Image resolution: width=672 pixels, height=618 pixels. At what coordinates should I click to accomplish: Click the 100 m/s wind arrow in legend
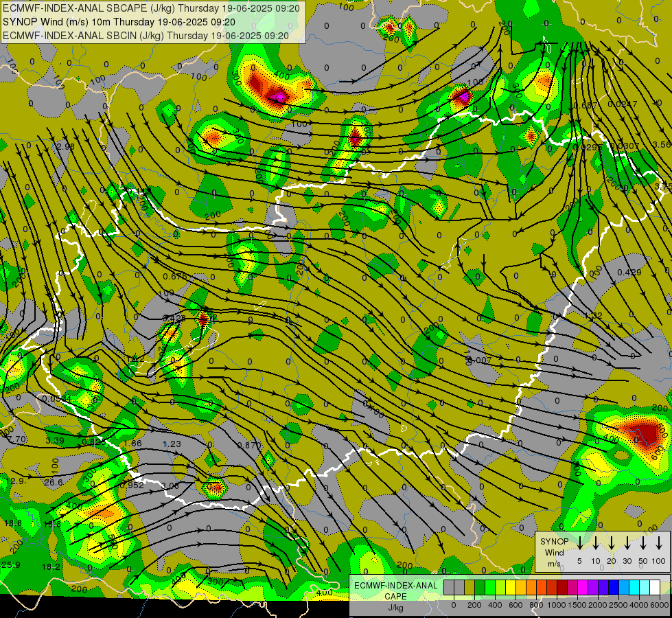pyautogui.click(x=659, y=542)
